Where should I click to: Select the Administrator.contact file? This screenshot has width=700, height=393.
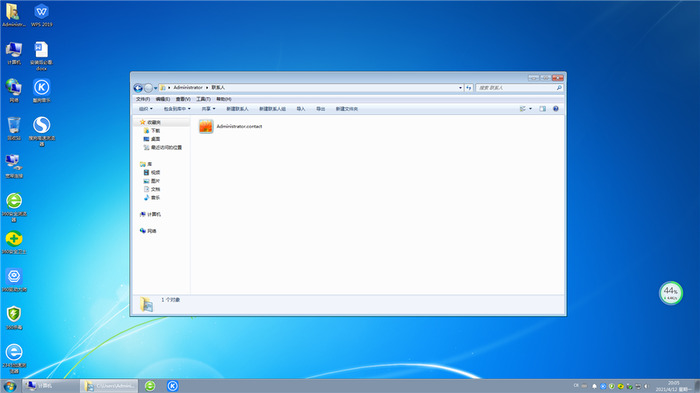coord(231,126)
